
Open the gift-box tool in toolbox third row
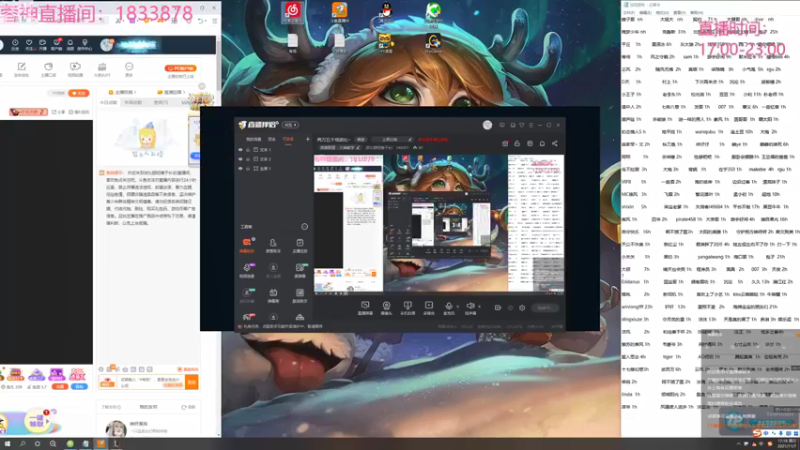click(273, 295)
